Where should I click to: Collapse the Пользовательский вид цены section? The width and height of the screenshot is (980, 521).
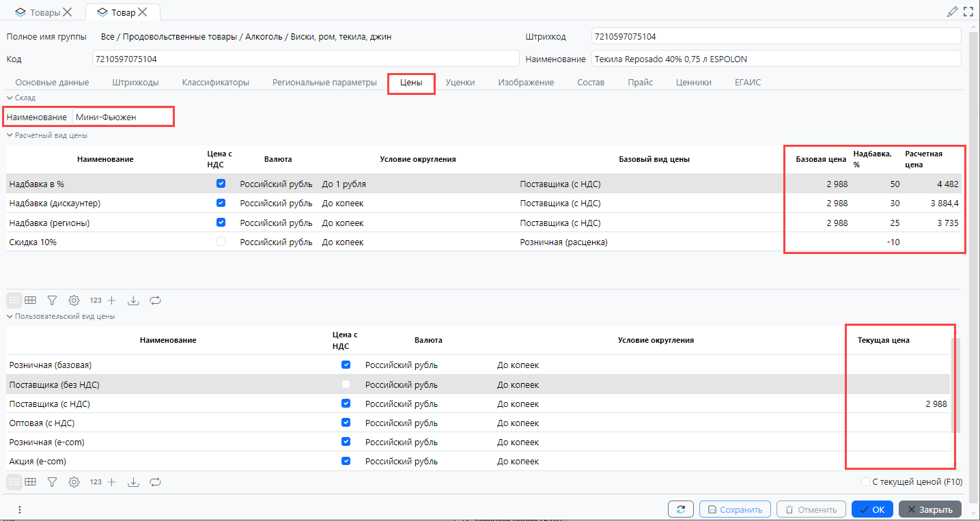point(10,317)
